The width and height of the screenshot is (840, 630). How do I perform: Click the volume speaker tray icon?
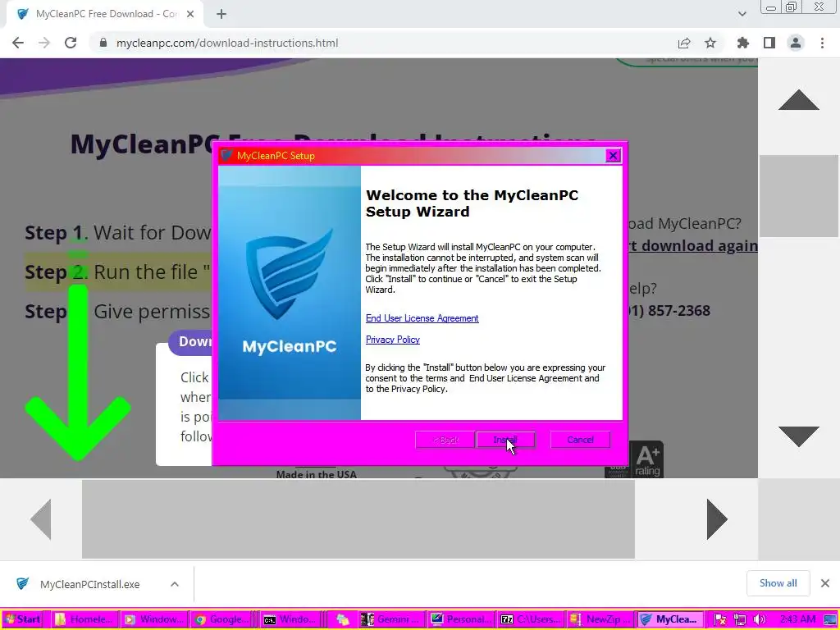click(759, 619)
